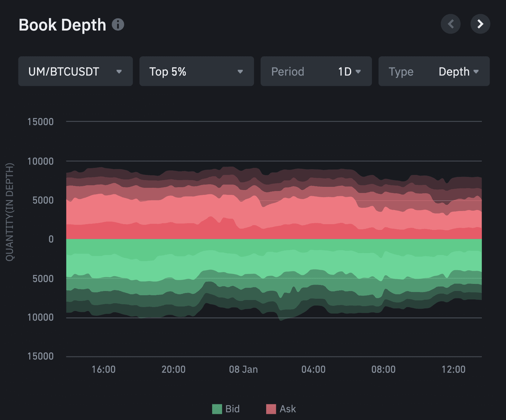Expand the Top 5% depth range dropdown
Viewport: 506px width, 420px height.
pyautogui.click(x=196, y=71)
